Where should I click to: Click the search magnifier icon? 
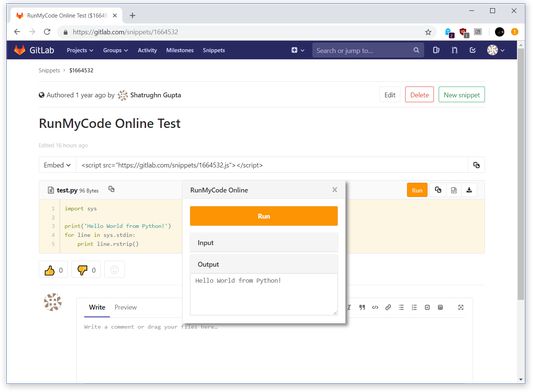pos(416,50)
